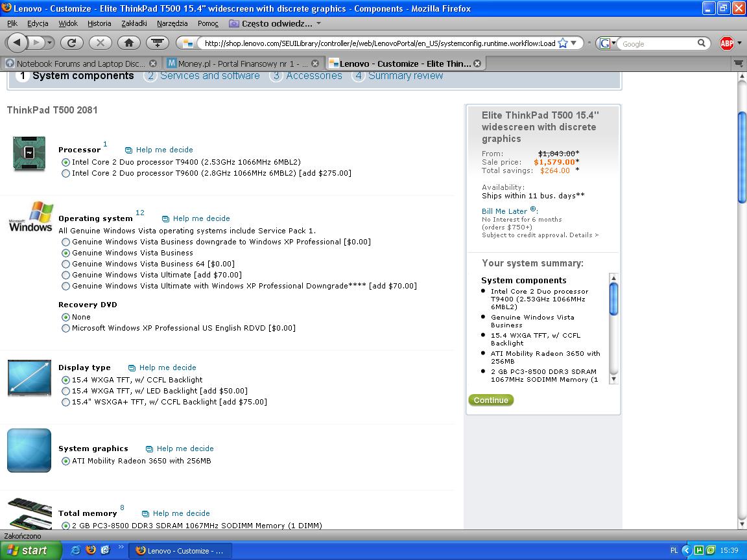Click the main page vertical scrollbar thumb

(742, 157)
